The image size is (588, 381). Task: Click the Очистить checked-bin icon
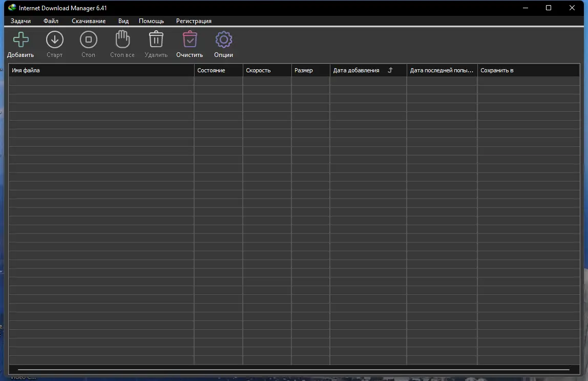click(190, 39)
